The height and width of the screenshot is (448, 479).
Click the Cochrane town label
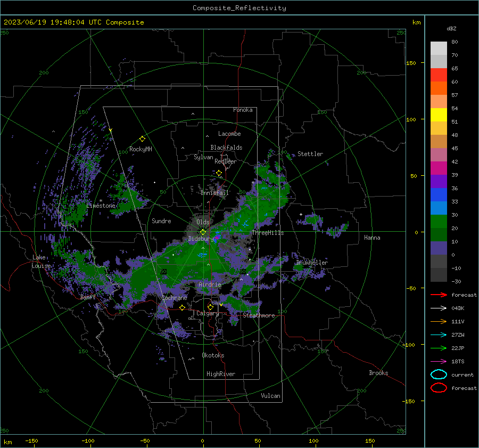coord(174,298)
